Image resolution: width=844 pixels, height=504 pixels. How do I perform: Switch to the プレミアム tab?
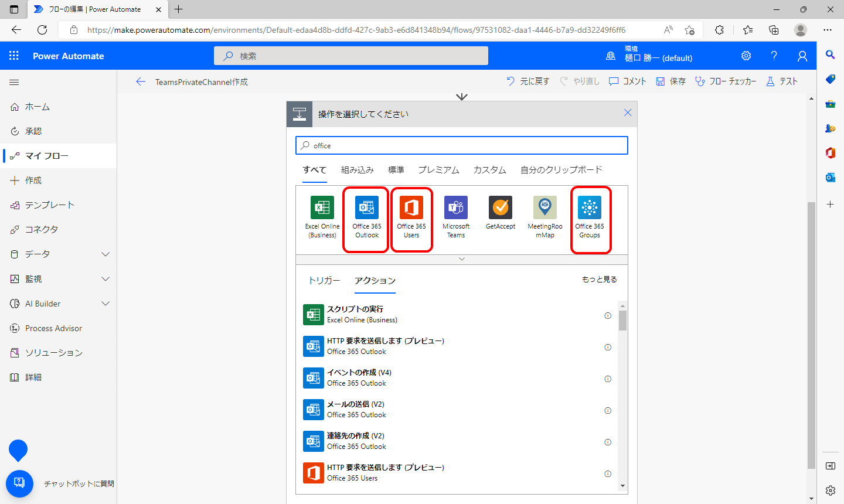point(439,170)
